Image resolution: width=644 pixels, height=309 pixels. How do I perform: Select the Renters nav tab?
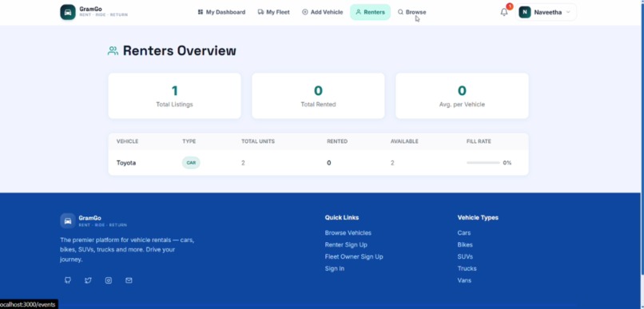(370, 12)
